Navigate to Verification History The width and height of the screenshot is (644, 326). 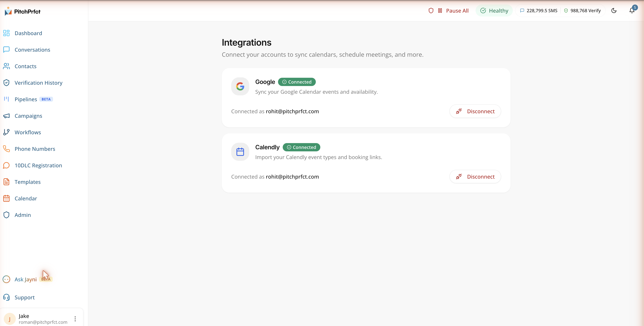pyautogui.click(x=39, y=83)
